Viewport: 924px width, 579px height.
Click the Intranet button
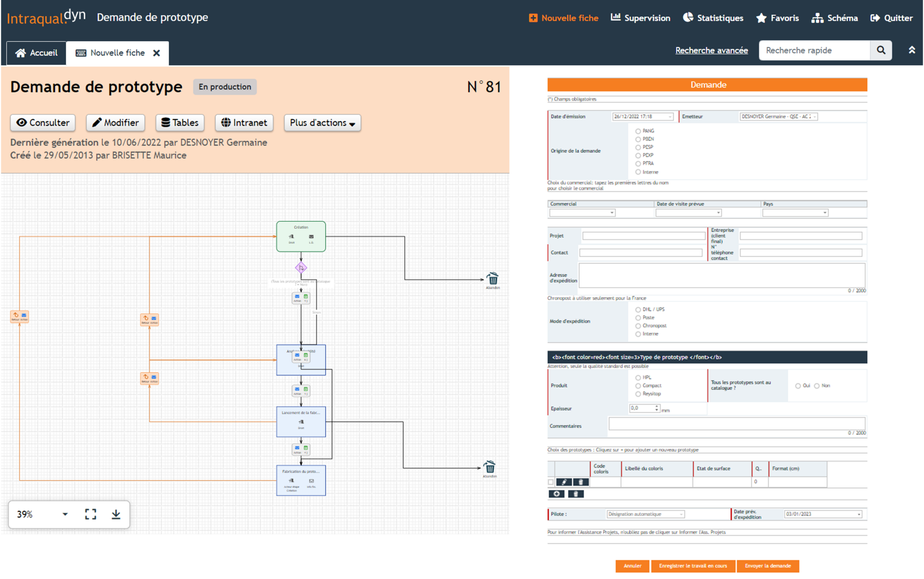click(x=244, y=123)
